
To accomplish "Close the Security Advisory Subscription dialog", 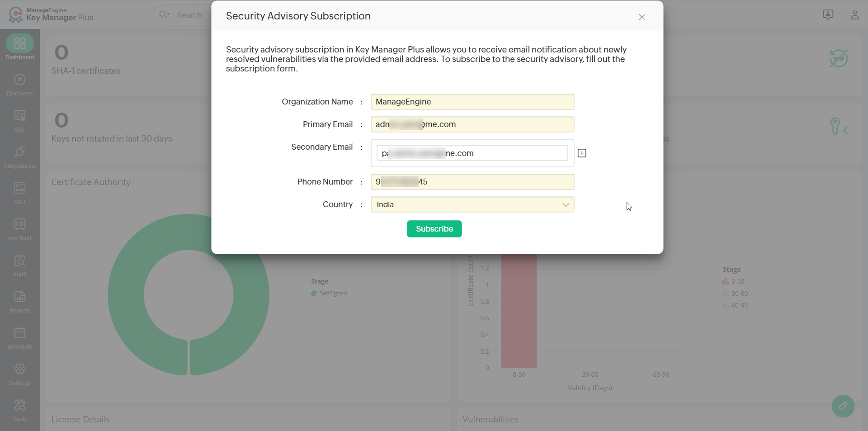I will 642,17.
